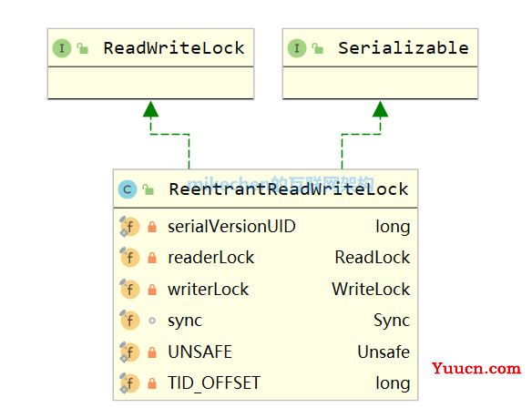This screenshot has height=418, width=532.
Task: Select the ReentrantReadWriteLock class title
Action: [289, 189]
